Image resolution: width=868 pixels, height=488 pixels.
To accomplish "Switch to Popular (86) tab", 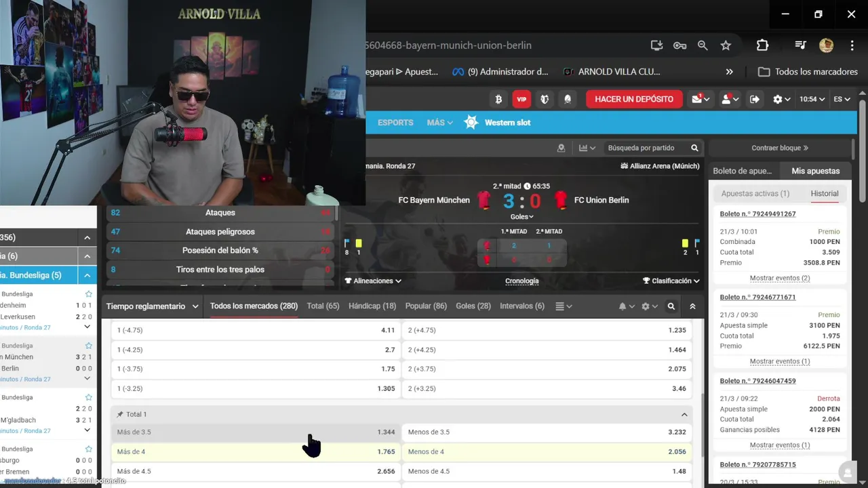I will point(426,306).
